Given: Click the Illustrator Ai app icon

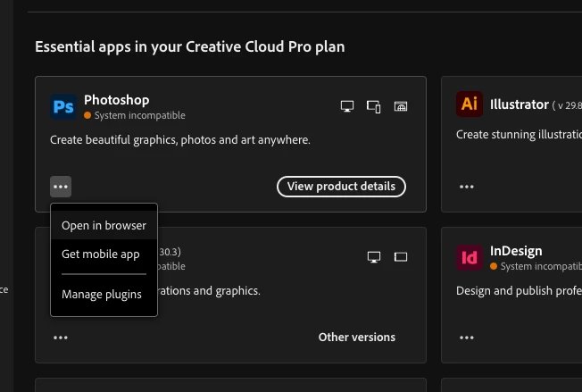Looking at the screenshot, I should pos(470,104).
